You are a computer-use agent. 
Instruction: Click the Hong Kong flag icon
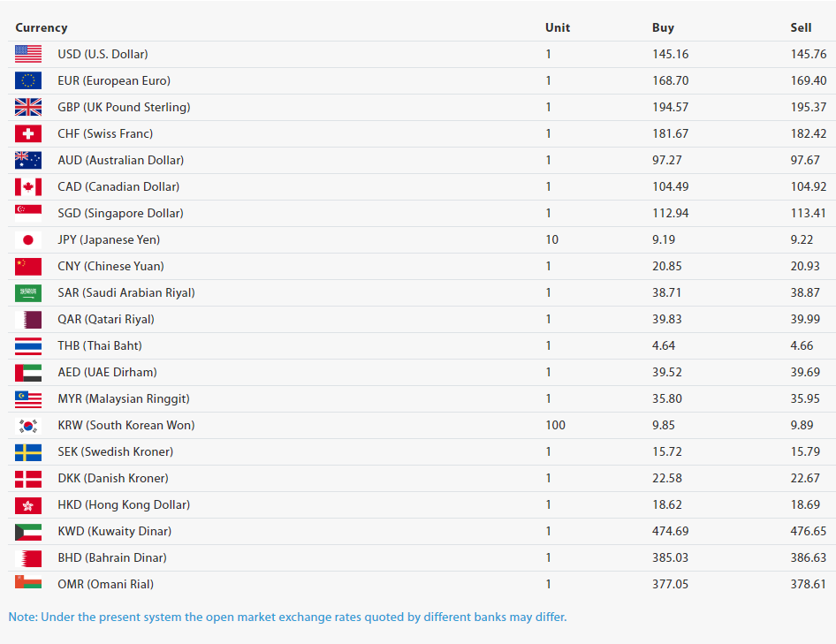coord(28,504)
